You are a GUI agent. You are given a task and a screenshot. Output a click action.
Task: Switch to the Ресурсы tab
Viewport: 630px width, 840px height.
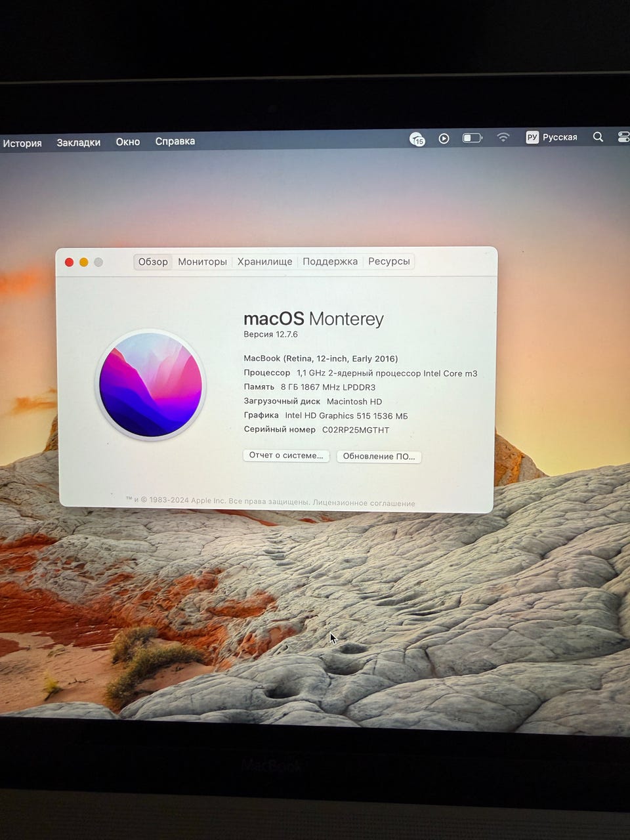coord(389,261)
